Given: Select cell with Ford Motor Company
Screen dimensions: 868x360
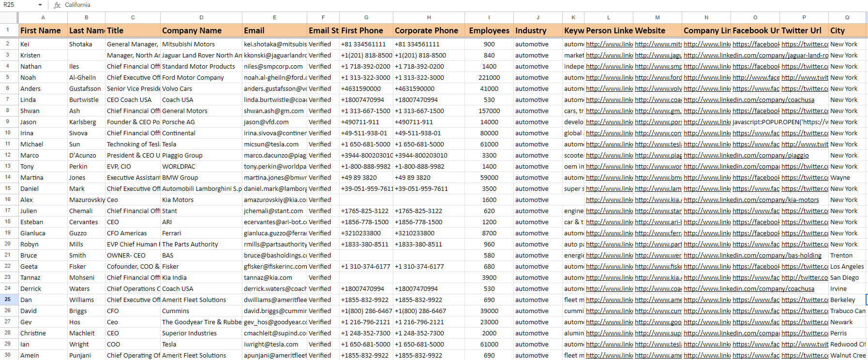Looking at the screenshot, I should click(201, 77).
